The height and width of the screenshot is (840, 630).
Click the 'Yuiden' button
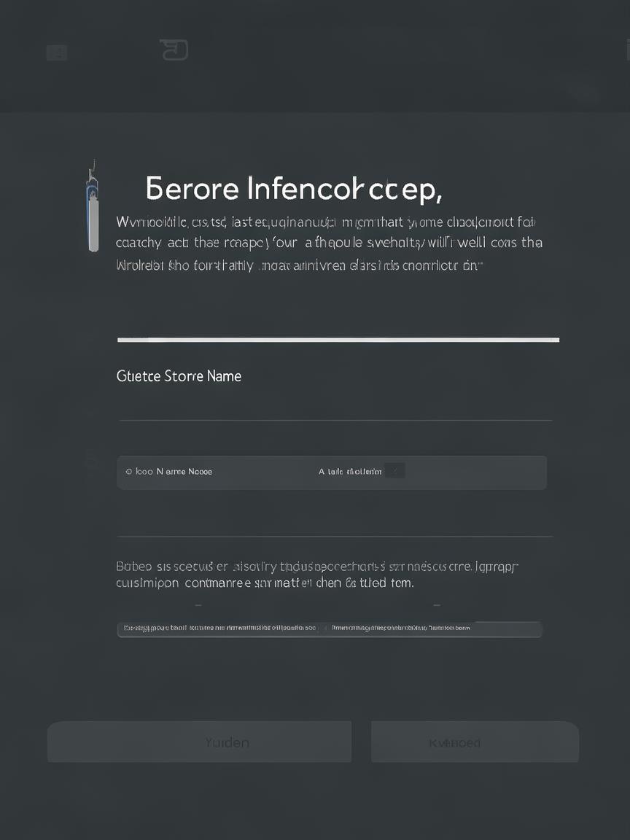(199, 742)
